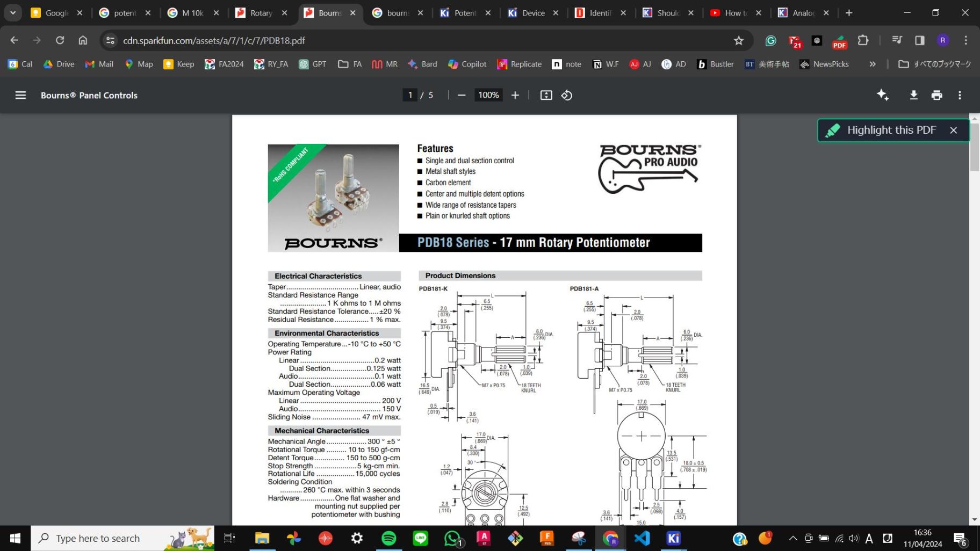Zoom in the PDF with plus button
The height and width of the screenshot is (551, 980).
coord(515,95)
